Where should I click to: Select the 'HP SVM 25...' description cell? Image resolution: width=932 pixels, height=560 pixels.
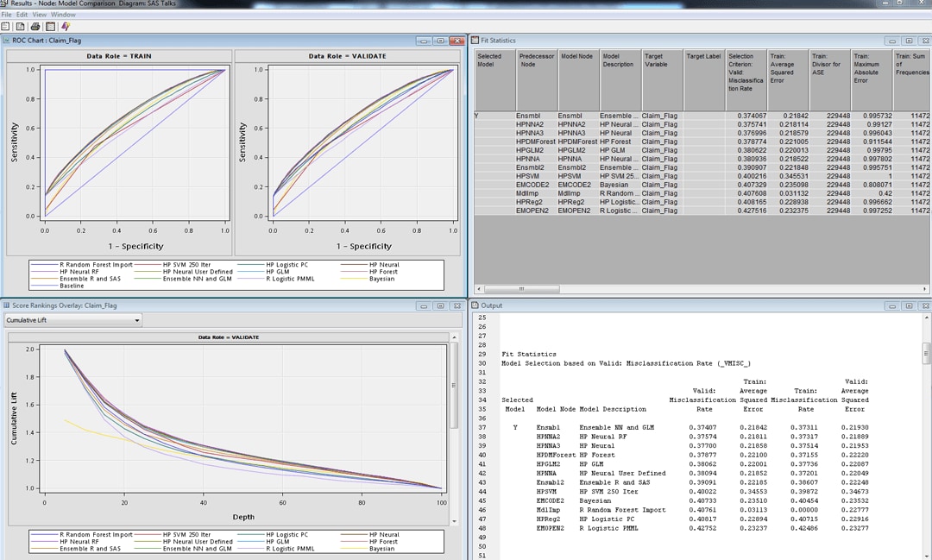[620, 177]
